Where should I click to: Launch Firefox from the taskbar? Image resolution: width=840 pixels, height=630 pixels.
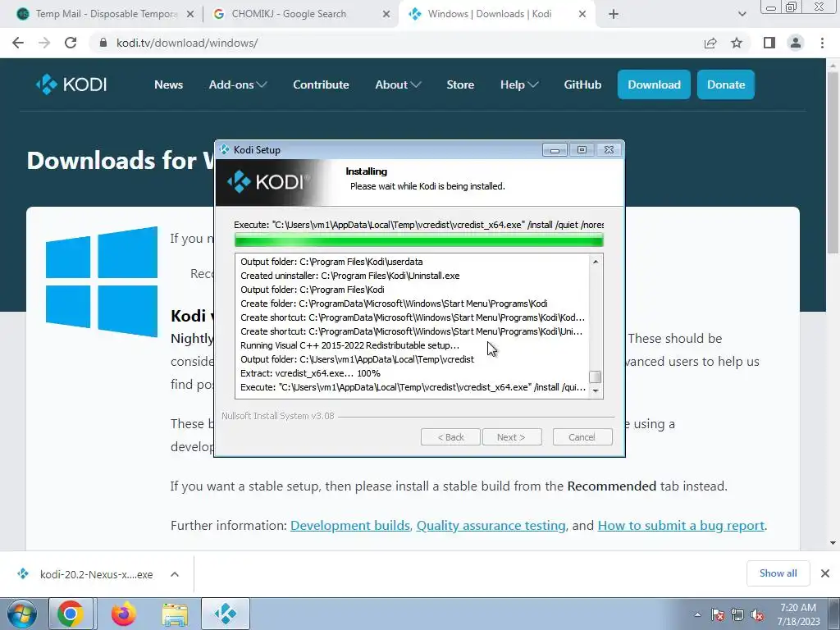click(123, 614)
